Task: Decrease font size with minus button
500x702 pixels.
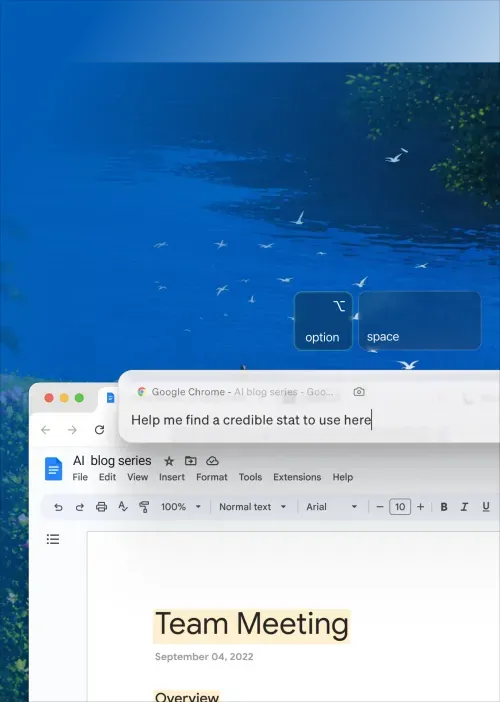Action: coord(380,507)
